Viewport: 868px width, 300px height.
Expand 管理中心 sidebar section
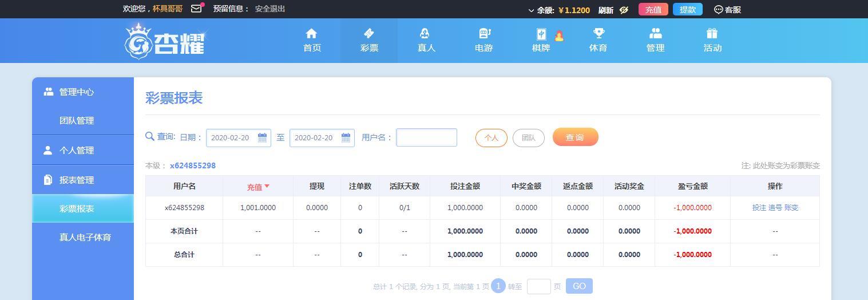click(83, 92)
